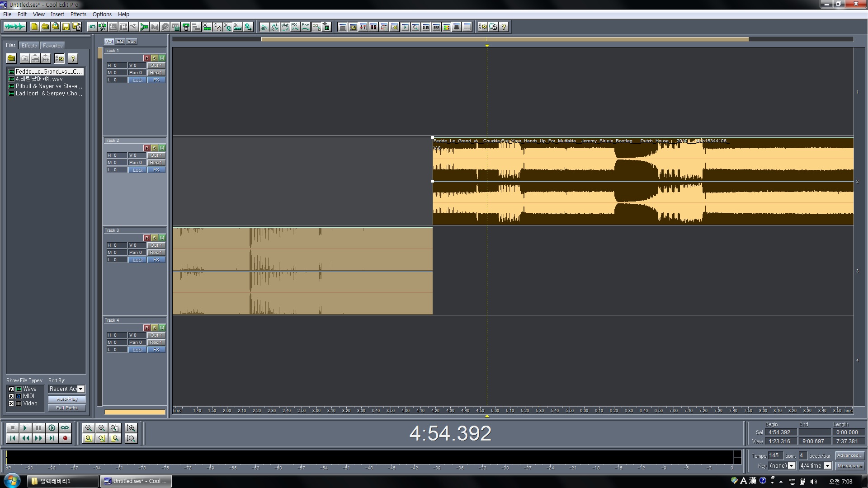Viewport: 868px width, 488px height.
Task: Toggle MIDI file type checkbox
Action: point(11,396)
